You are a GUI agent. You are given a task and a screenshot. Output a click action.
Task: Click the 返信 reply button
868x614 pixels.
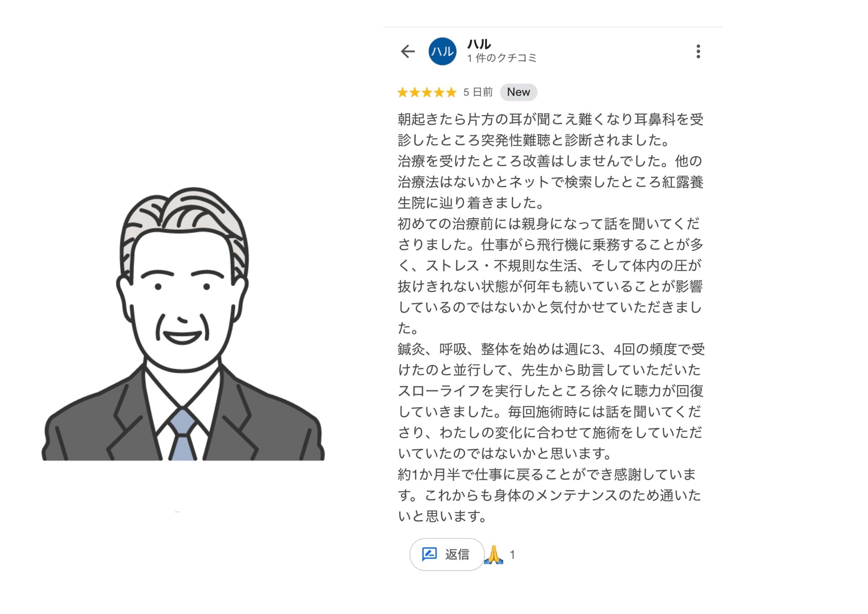tap(447, 554)
